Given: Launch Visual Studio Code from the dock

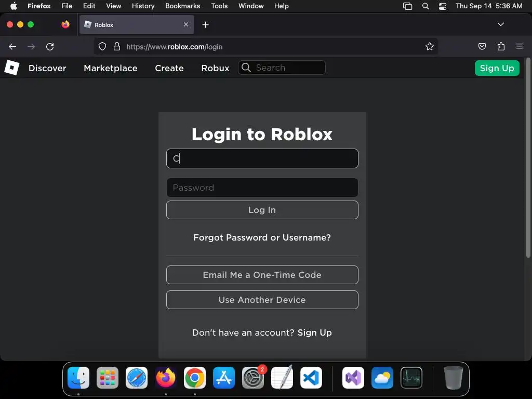Looking at the screenshot, I should point(311,378).
